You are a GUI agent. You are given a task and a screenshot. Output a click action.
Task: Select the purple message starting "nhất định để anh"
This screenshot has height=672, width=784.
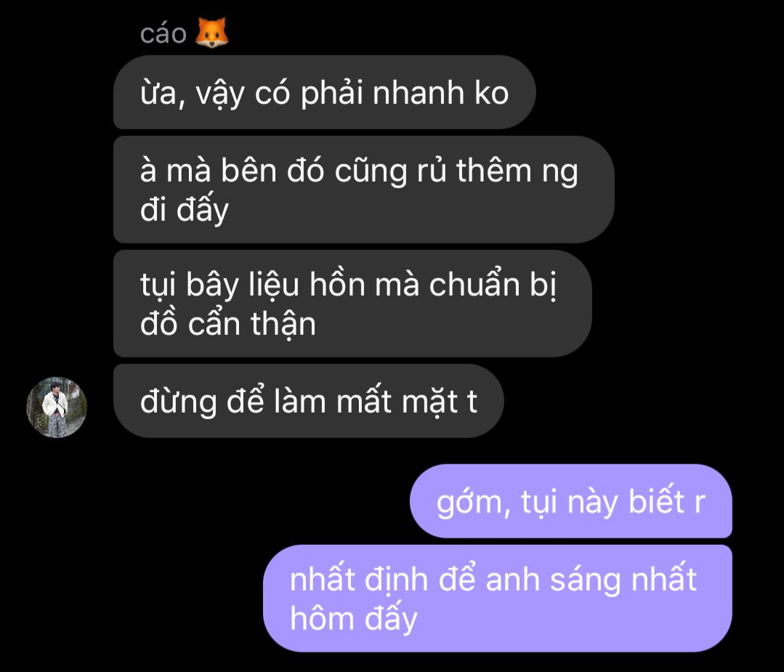point(498,599)
